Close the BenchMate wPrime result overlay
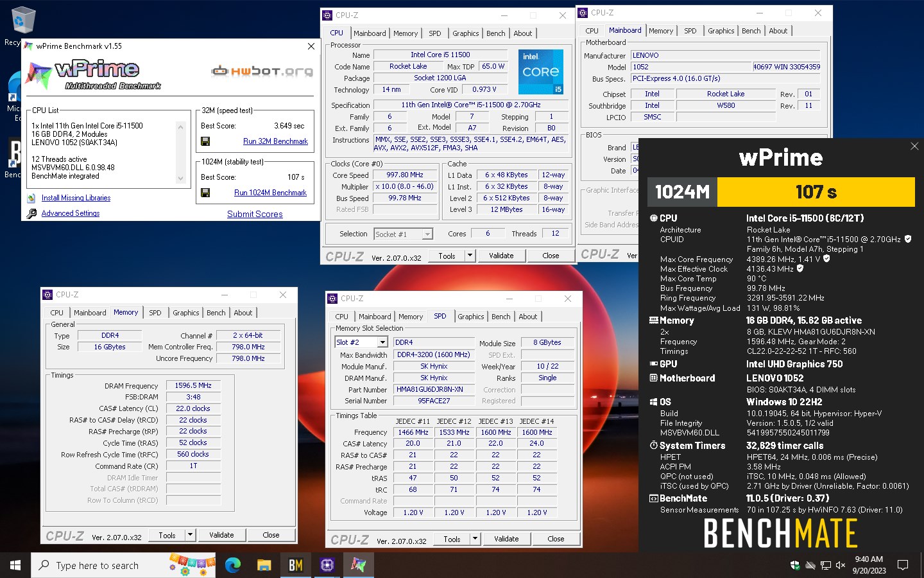This screenshot has height=578, width=924. [x=914, y=146]
